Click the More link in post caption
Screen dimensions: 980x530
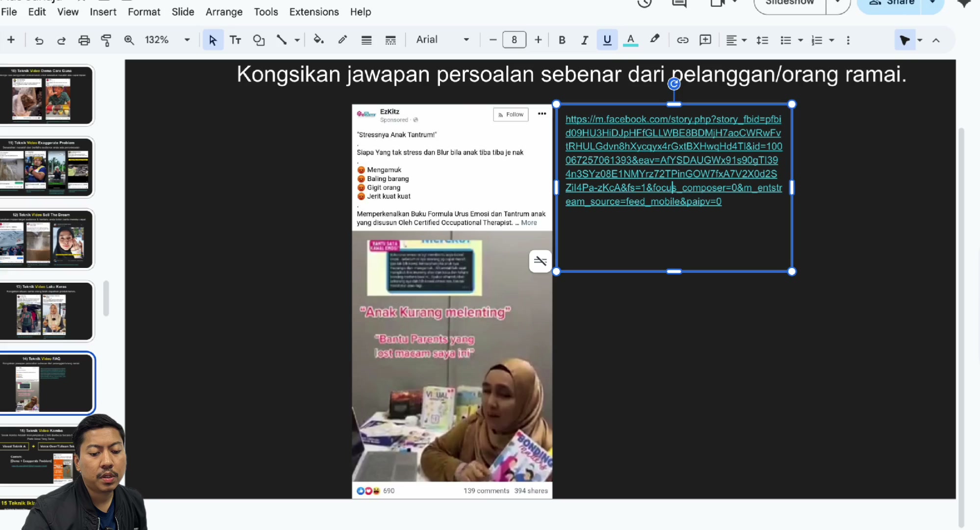coord(529,223)
